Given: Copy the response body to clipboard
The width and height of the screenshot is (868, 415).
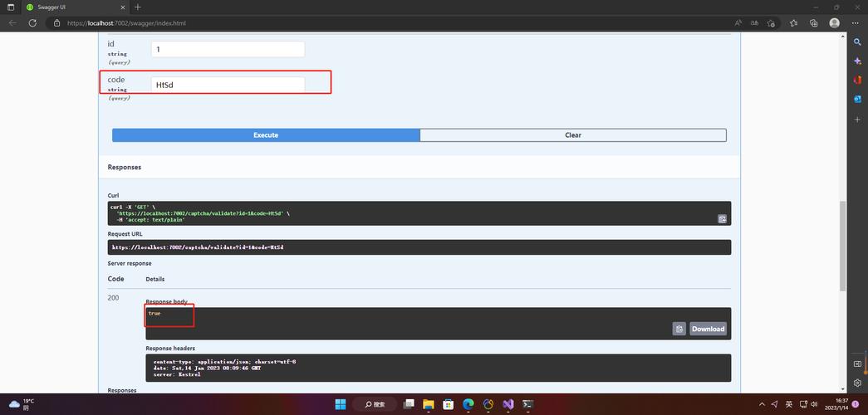Looking at the screenshot, I should [679, 329].
